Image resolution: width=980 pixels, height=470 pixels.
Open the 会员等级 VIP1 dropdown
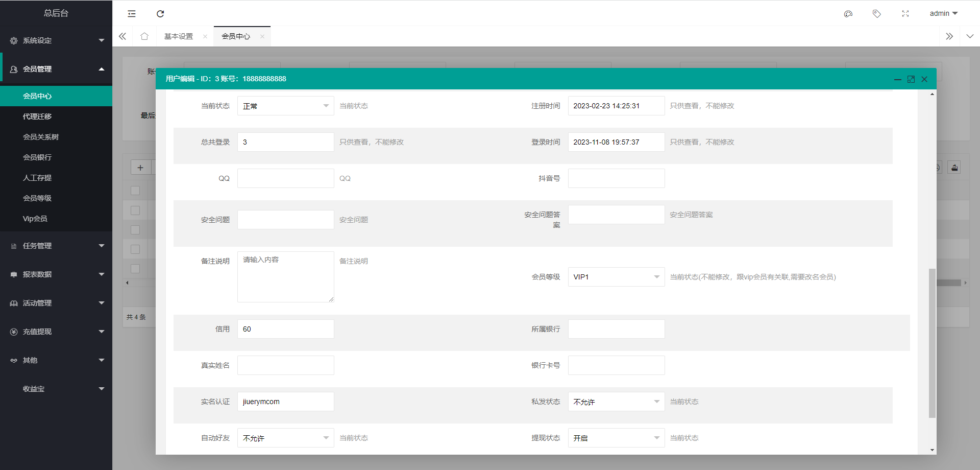[x=616, y=277]
